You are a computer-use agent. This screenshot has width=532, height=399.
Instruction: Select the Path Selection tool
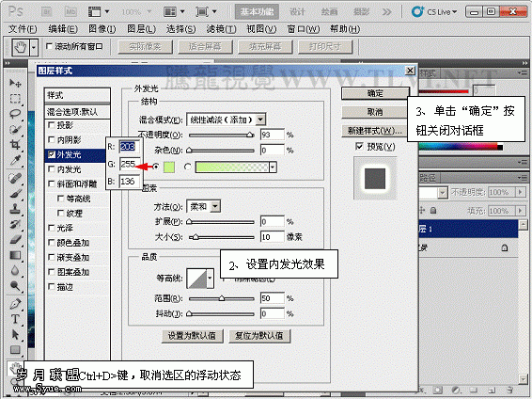tap(15, 334)
